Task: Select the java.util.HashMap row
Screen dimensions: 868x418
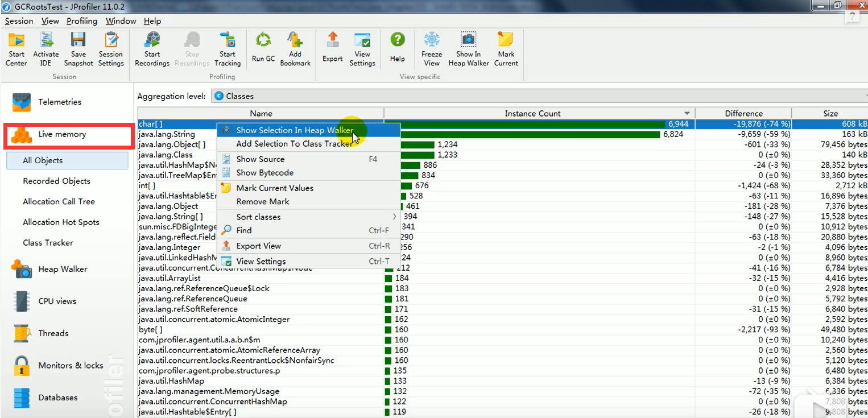Action: (x=503, y=381)
